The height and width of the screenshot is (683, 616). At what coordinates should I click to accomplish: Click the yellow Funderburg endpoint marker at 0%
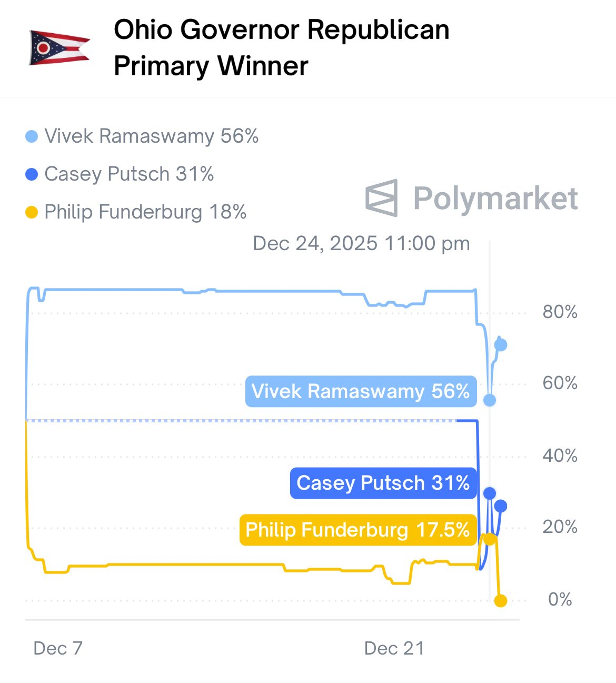click(501, 600)
